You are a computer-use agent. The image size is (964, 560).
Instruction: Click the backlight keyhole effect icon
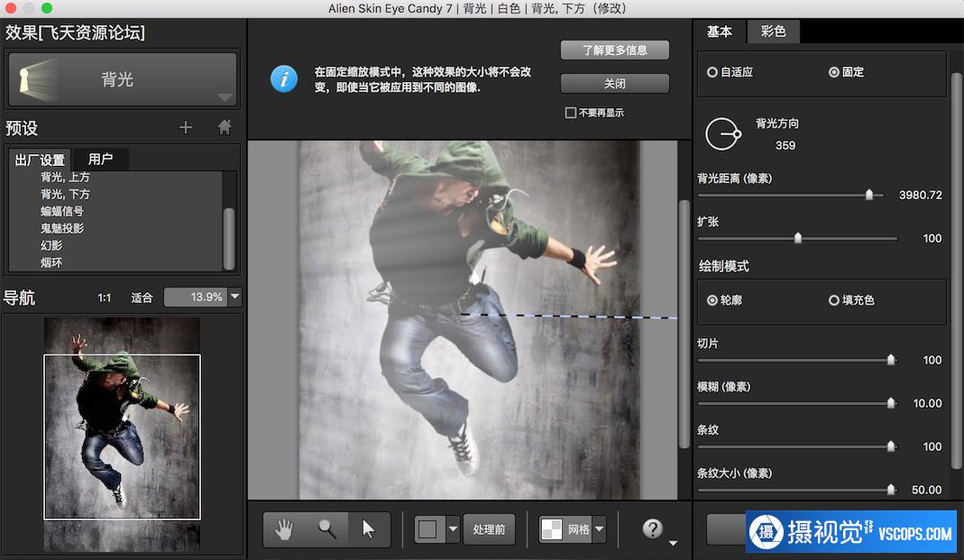coord(36,79)
